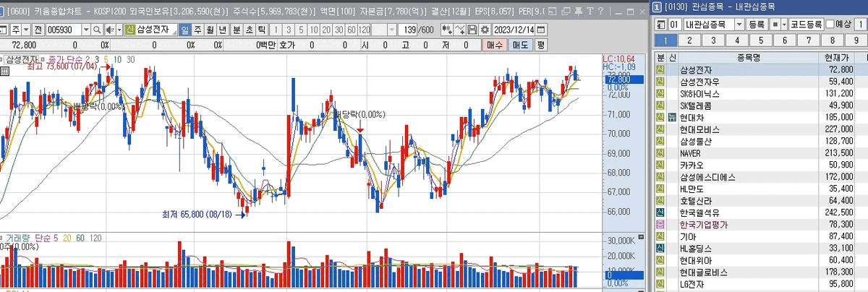868x292 pixels.
Task: Click the 매도 sell button
Action: [x=520, y=45]
